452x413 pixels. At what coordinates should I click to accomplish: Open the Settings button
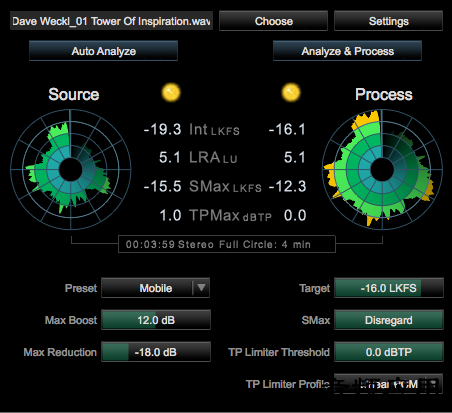pyautogui.click(x=389, y=21)
